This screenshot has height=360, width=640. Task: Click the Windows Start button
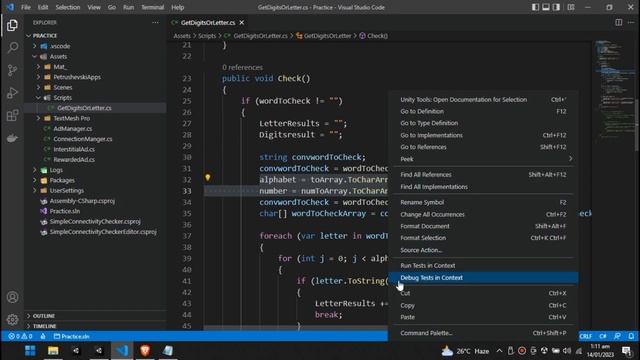point(30,350)
